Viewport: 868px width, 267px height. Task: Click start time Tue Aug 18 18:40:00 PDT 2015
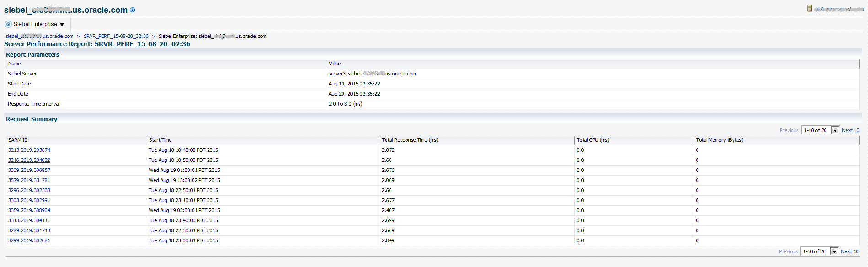click(183, 150)
